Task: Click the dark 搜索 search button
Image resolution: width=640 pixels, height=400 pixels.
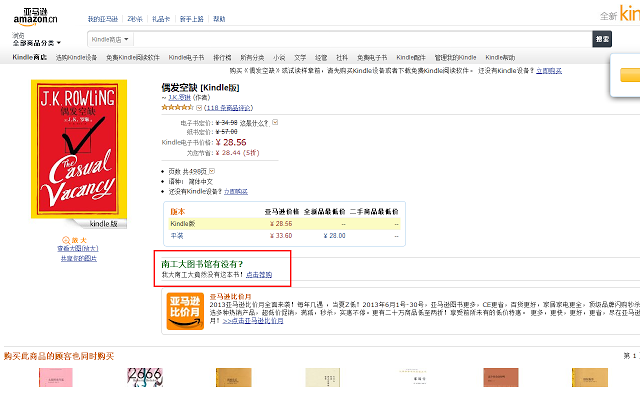Action: point(602,39)
